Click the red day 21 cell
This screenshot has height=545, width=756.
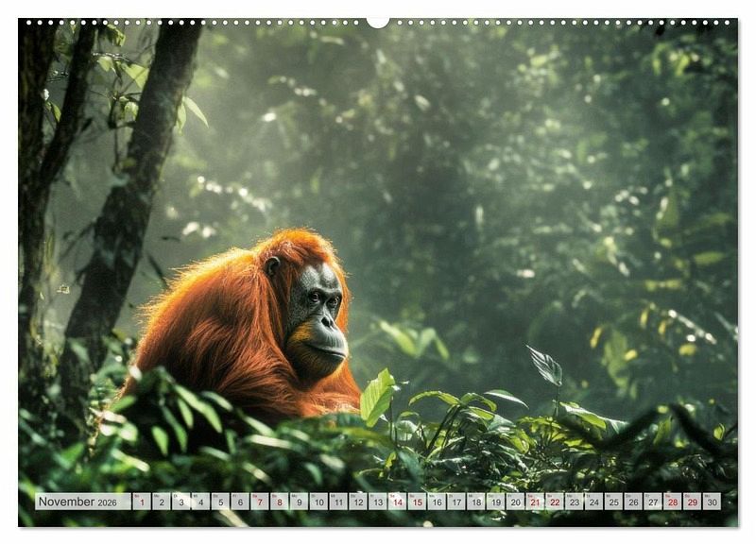535,502
